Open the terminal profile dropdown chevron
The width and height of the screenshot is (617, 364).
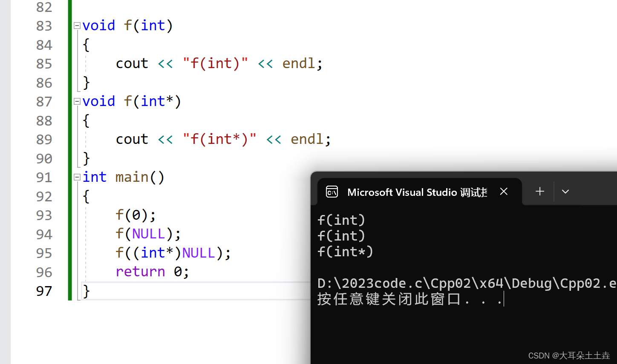[565, 192]
